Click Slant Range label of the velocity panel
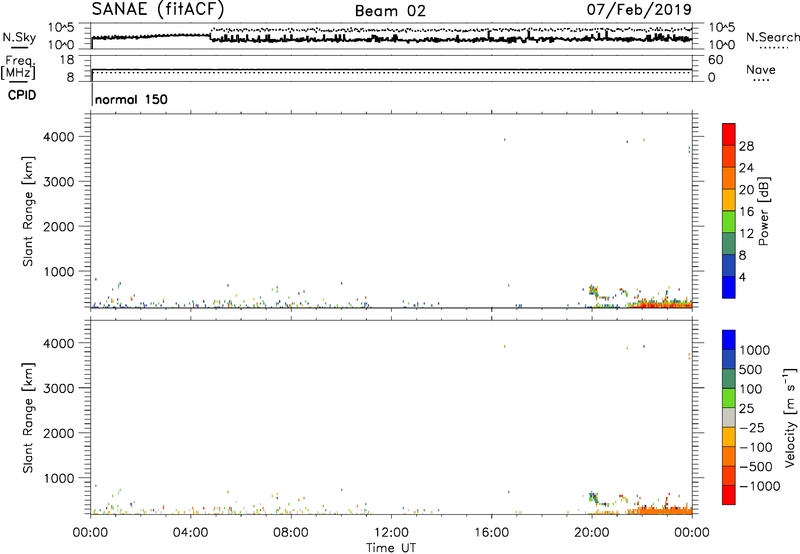The image size is (800, 554). coord(28,418)
